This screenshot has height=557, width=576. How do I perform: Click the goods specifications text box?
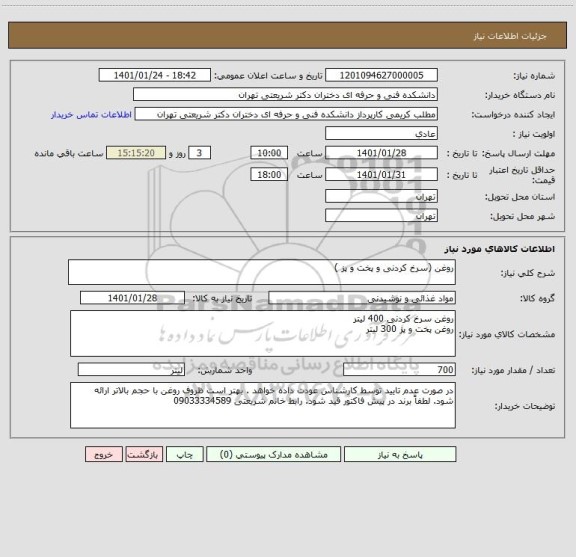pos(263,333)
